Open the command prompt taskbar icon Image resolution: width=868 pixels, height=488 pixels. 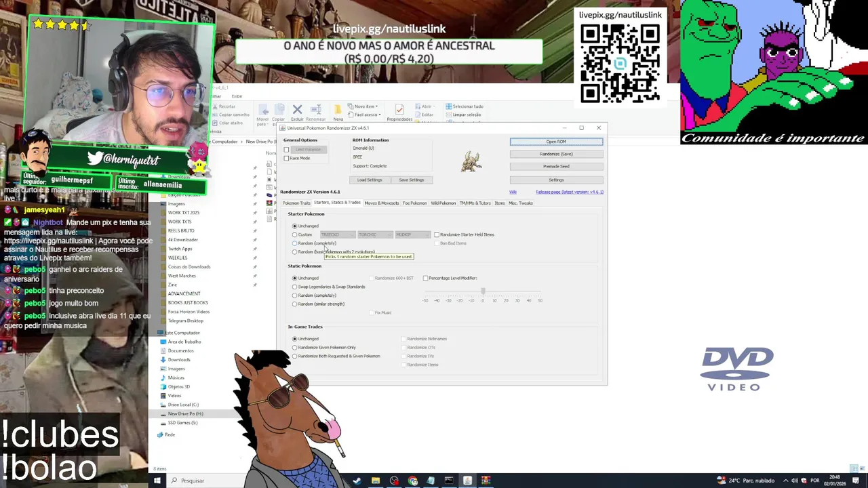(448, 481)
